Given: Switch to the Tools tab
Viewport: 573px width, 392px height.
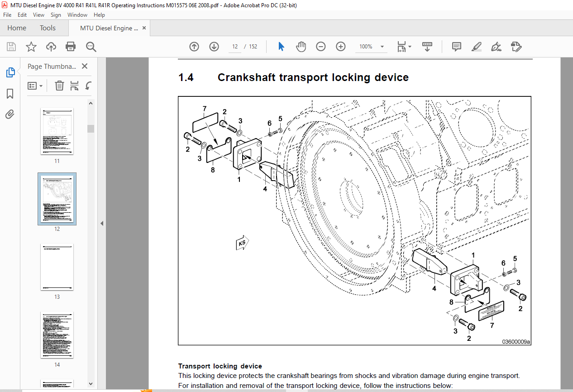Looking at the screenshot, I should point(48,28).
